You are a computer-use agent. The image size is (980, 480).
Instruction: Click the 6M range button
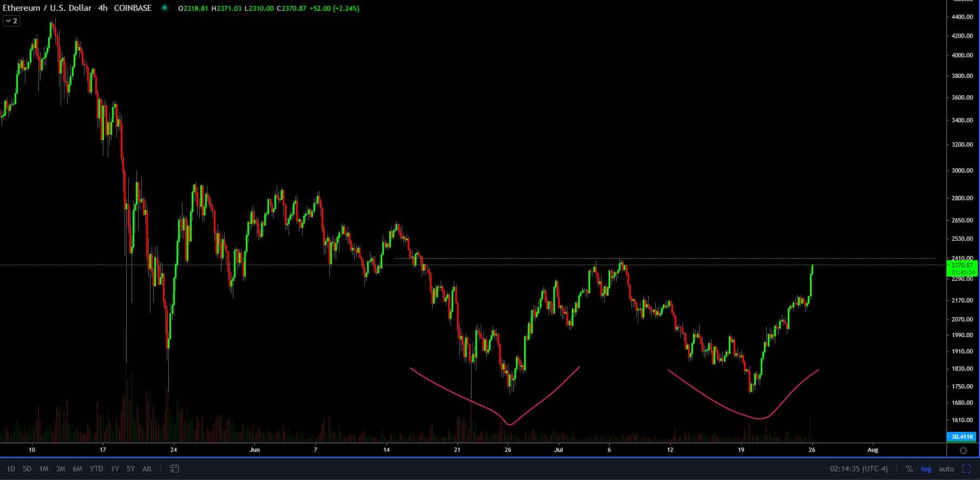pos(77,469)
